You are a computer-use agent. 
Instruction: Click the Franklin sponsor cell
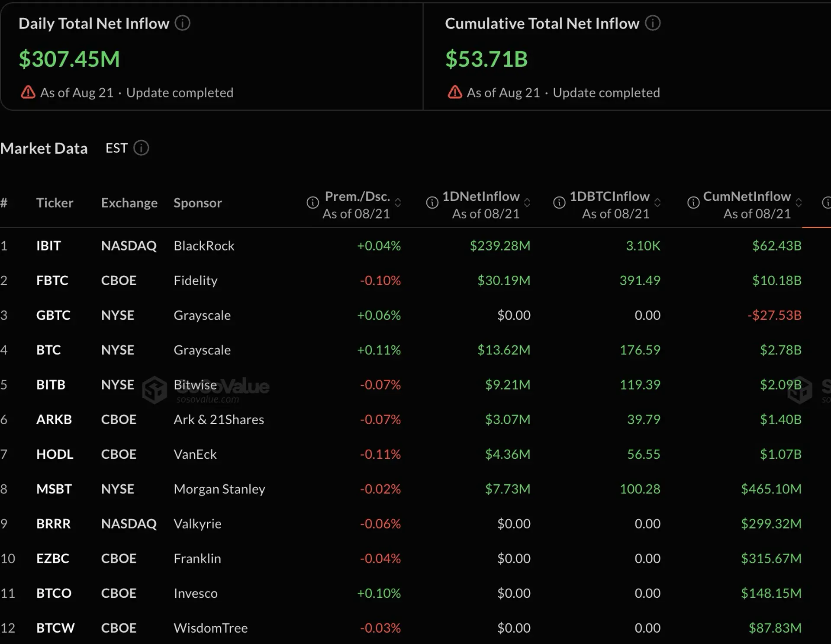pos(197,558)
